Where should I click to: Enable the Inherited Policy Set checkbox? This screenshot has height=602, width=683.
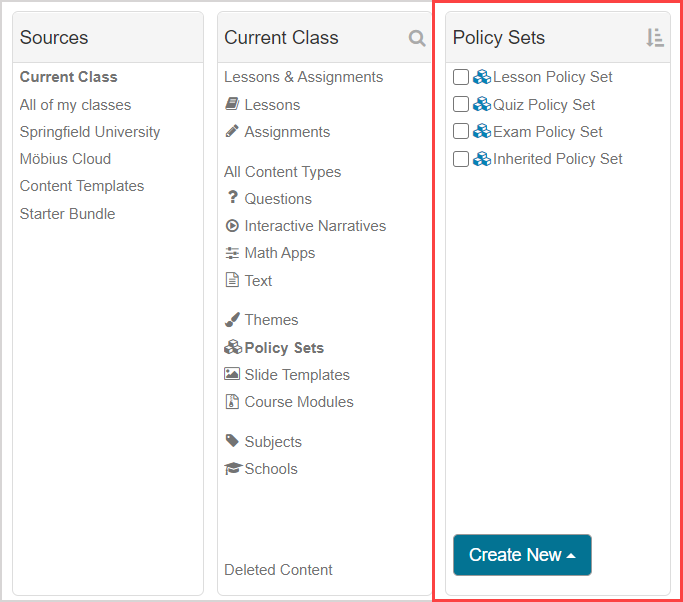pos(461,159)
